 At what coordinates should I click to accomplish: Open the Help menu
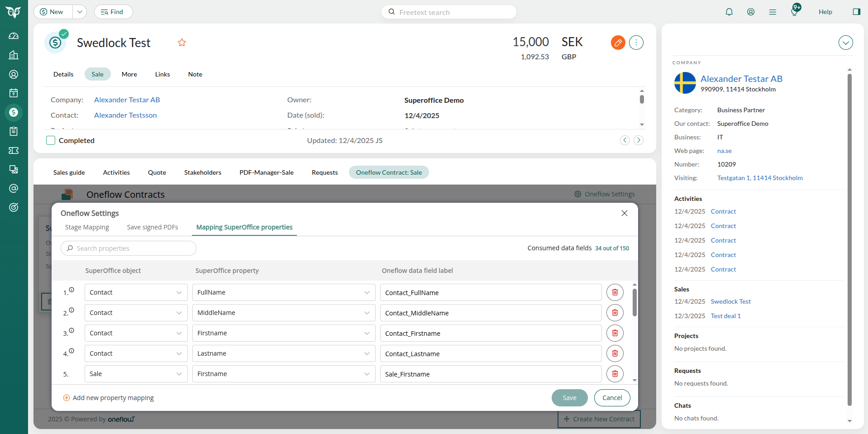[825, 12]
